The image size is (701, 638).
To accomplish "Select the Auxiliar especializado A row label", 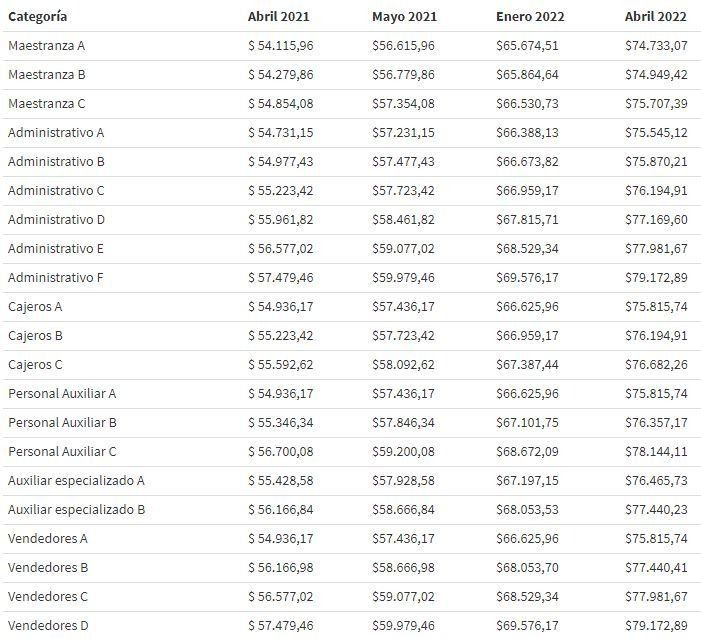I will pyautogui.click(x=77, y=481).
